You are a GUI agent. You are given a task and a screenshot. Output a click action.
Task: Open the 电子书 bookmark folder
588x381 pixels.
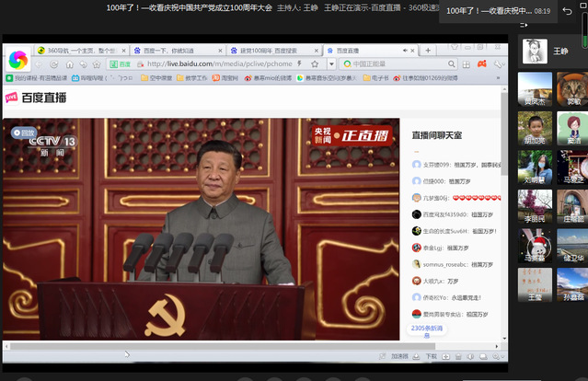[376, 78]
